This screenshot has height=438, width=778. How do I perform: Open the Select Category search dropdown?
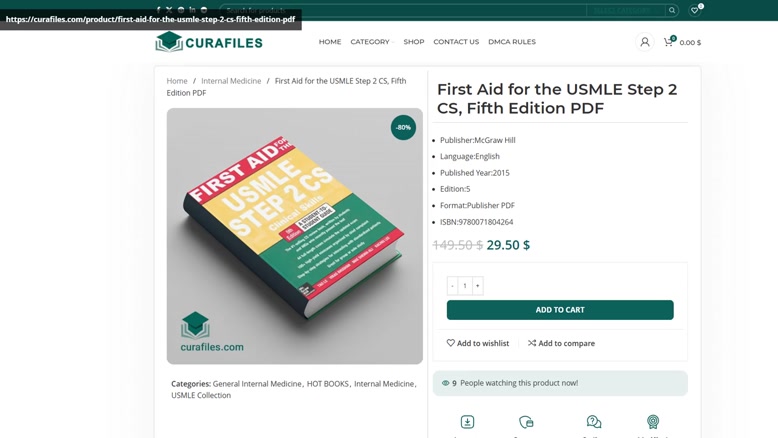626,10
